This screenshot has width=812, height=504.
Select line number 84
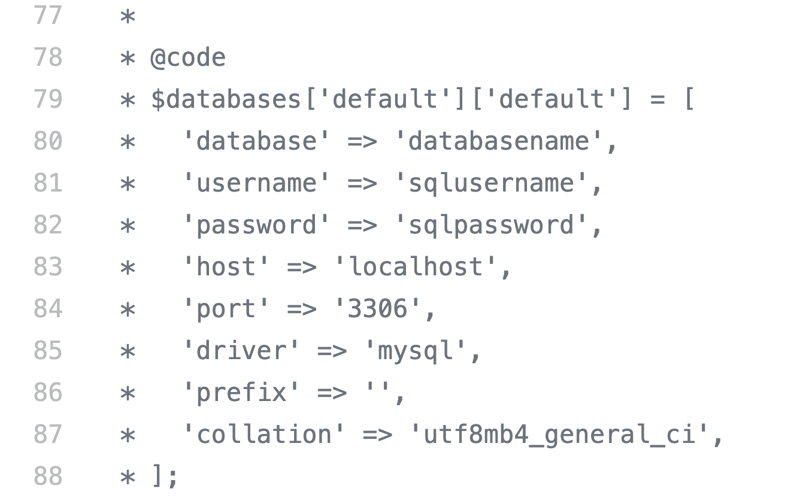pos(48,309)
